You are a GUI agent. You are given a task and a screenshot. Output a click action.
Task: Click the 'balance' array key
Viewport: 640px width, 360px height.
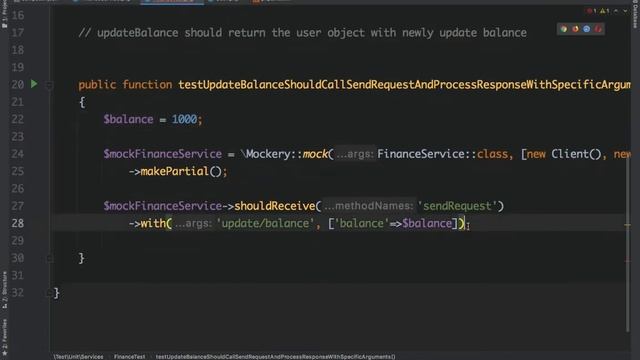pyautogui.click(x=362, y=224)
